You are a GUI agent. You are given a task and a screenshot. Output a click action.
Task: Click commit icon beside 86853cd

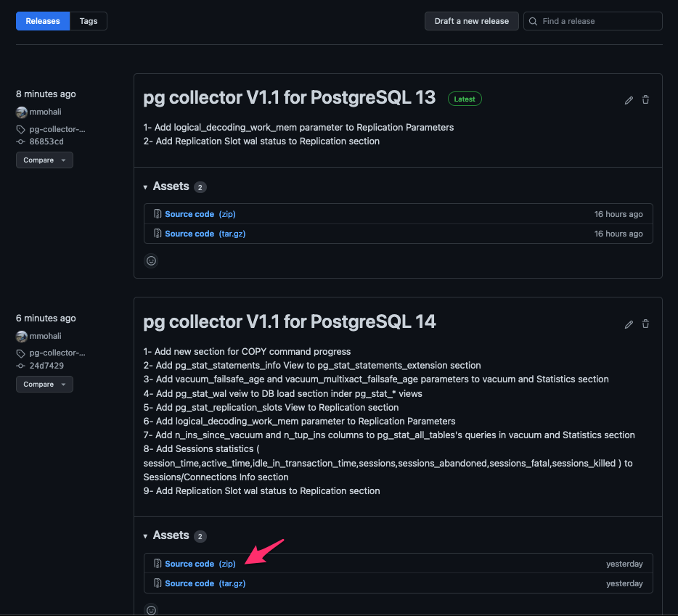(x=20, y=141)
